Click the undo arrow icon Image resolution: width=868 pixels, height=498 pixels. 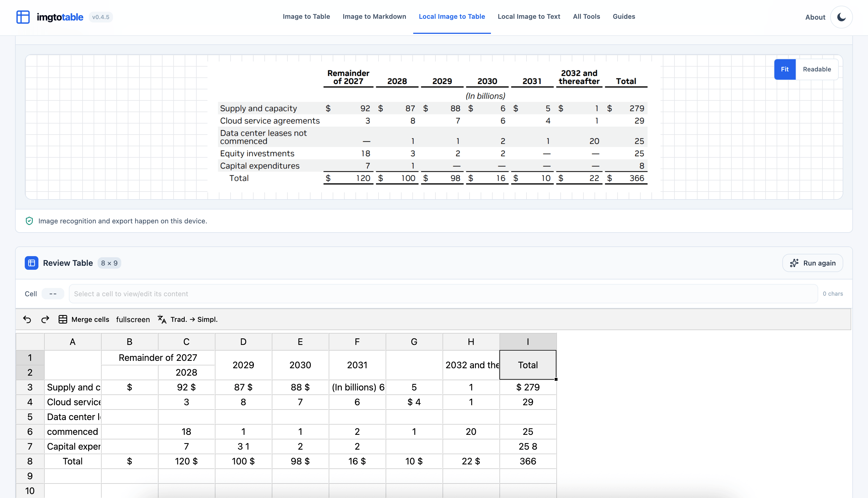pyautogui.click(x=27, y=319)
